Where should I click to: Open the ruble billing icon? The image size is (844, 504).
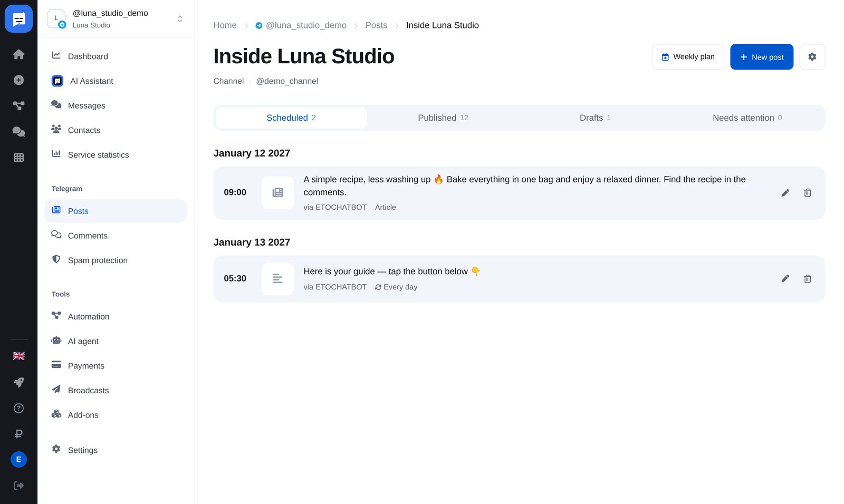[18, 434]
